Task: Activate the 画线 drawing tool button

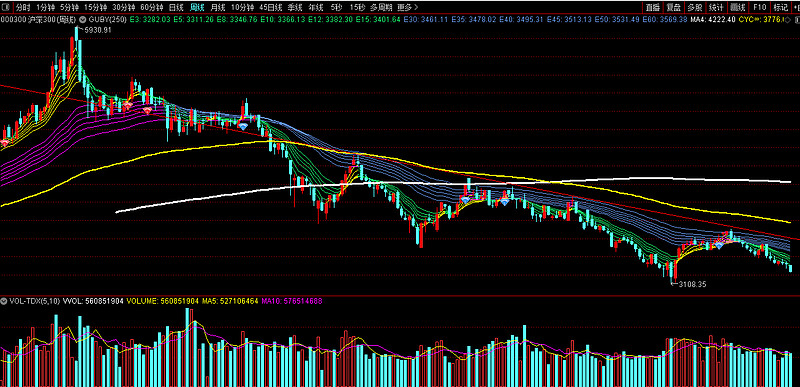Action: 737,7
